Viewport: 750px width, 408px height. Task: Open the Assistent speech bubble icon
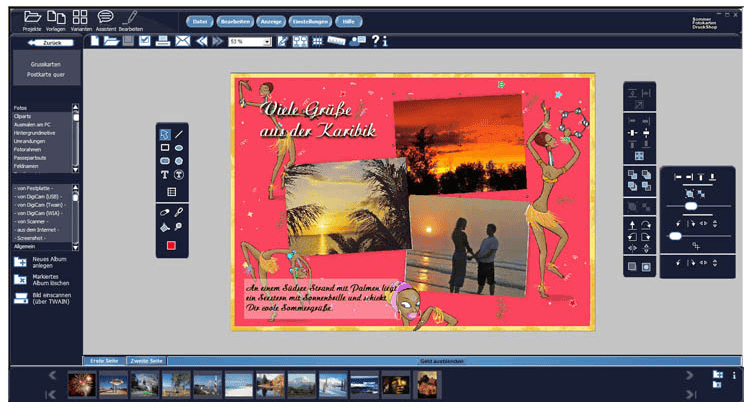pos(105,16)
